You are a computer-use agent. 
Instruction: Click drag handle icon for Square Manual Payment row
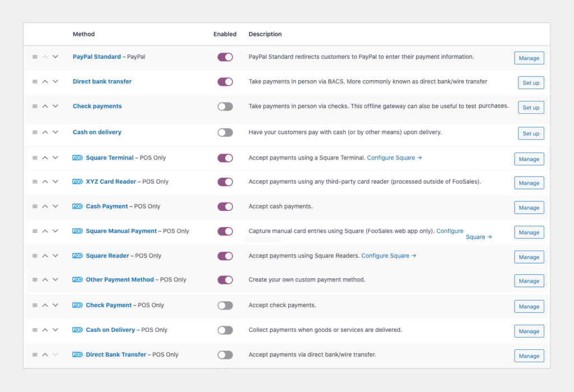click(x=35, y=231)
